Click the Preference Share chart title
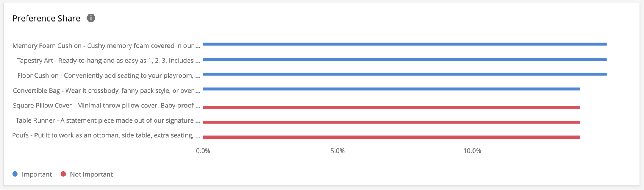 (46, 18)
